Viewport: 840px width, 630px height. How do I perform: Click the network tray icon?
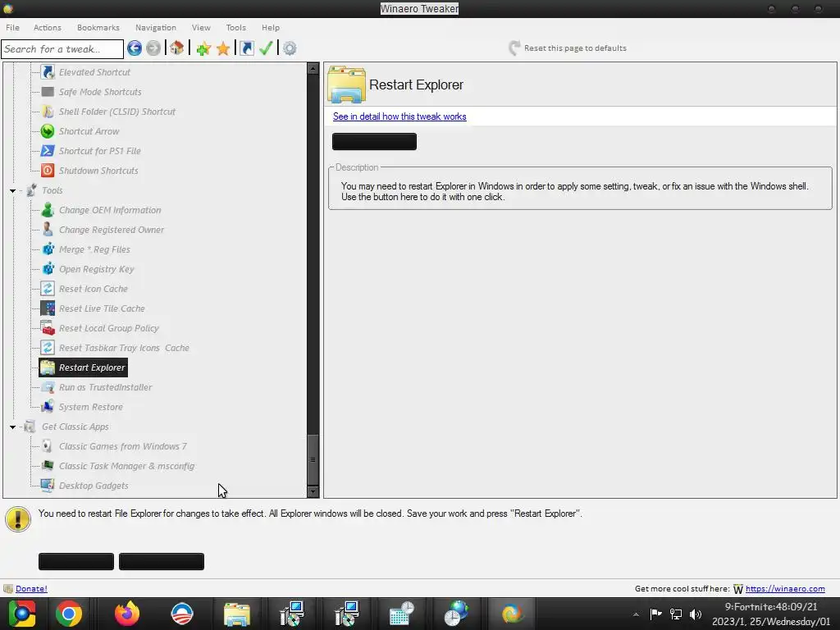pos(676,614)
